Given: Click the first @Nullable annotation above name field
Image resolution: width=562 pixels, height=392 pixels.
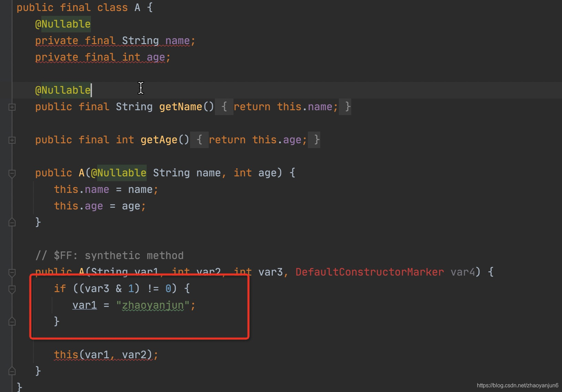Looking at the screenshot, I should pos(63,24).
